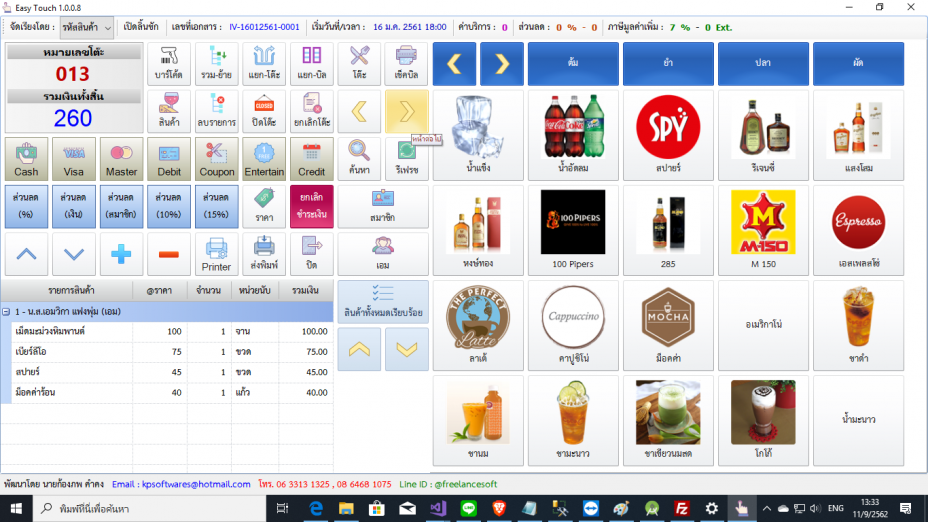This screenshot has width=928, height=522.
Task: Click the kpsoftwares@hotmail.com email link
Action: pos(196,484)
